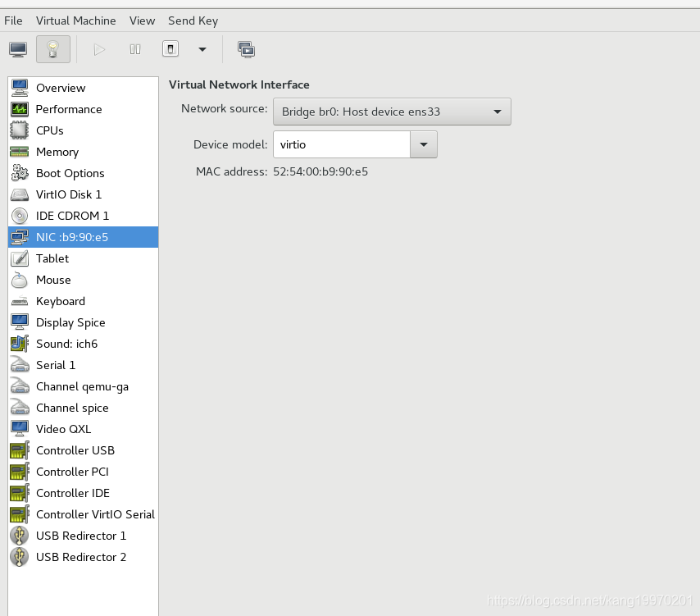This screenshot has height=616, width=700.
Task: Select Channel qemu-ga entry
Action: 84,386
